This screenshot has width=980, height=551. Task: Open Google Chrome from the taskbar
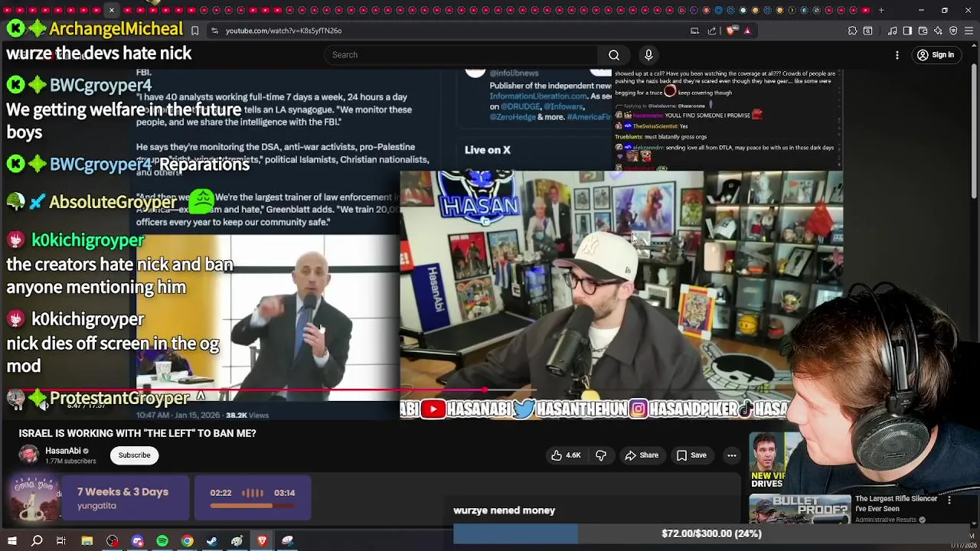click(x=187, y=541)
